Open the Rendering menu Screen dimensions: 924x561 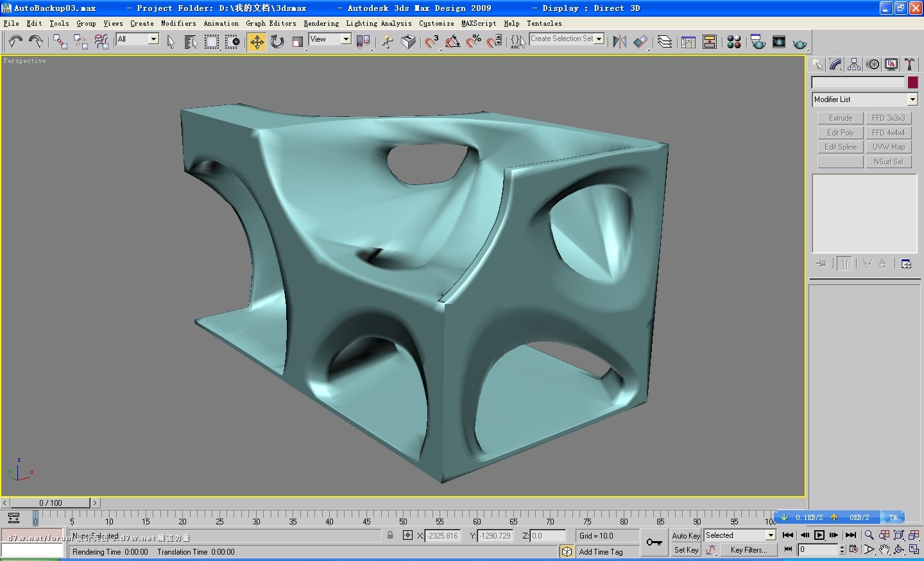(x=321, y=23)
